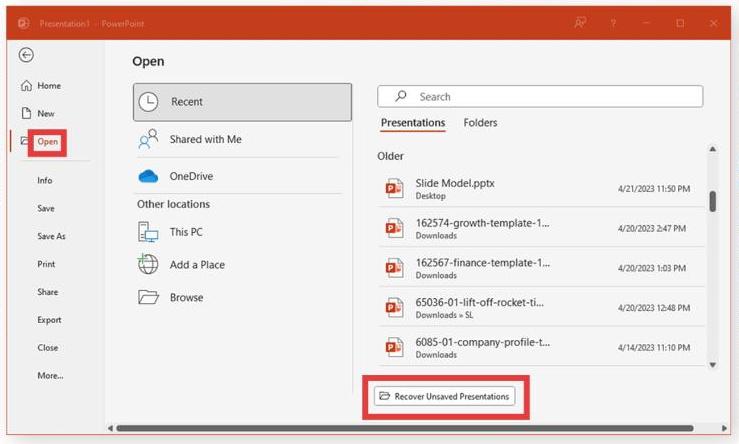Click PowerPoint icon of lift-off-rocket file

pos(394,308)
